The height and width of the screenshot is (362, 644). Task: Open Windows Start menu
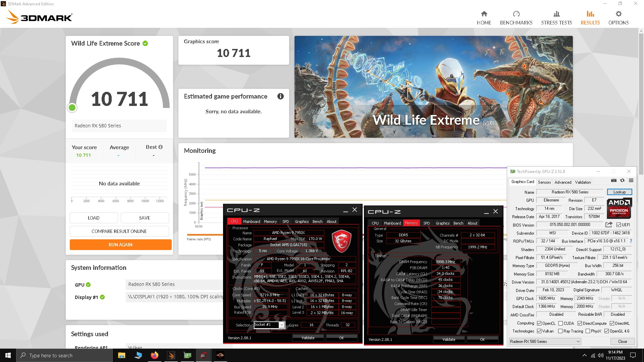point(8,355)
